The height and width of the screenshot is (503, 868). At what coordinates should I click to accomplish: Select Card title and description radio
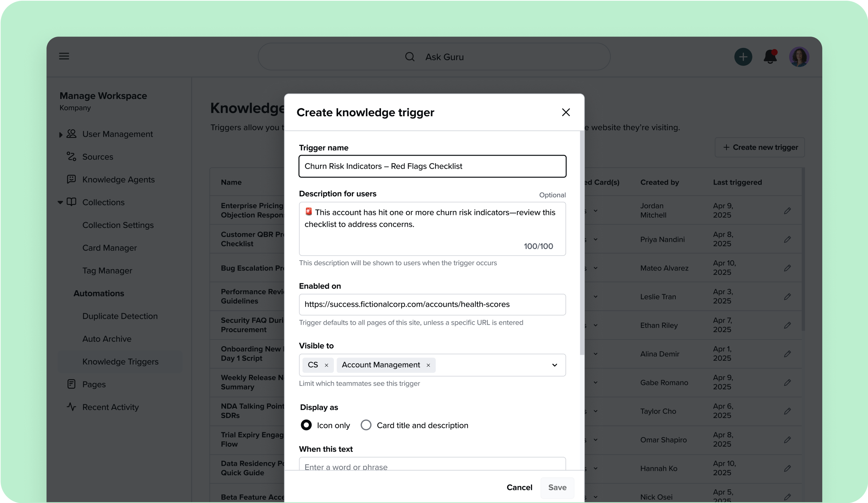[366, 425]
